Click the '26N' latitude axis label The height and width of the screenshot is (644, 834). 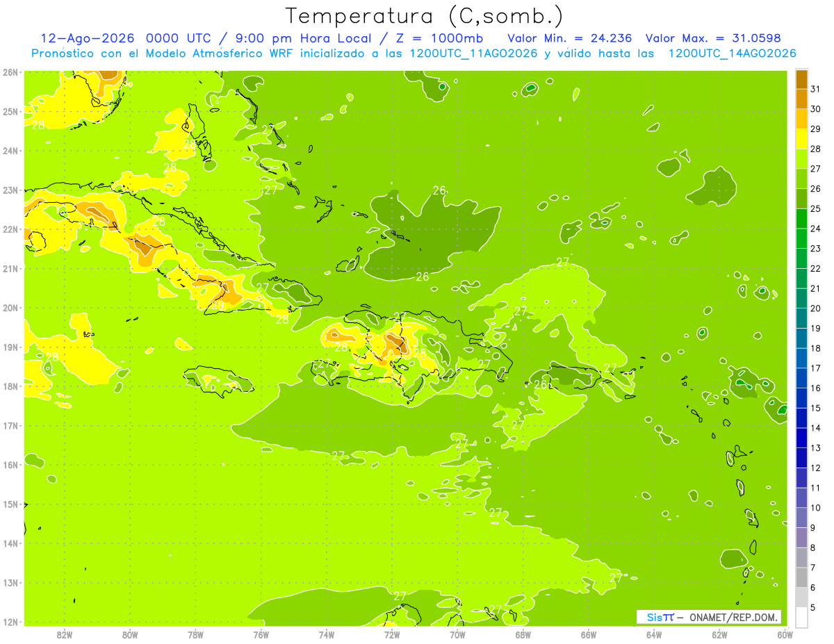10,72
